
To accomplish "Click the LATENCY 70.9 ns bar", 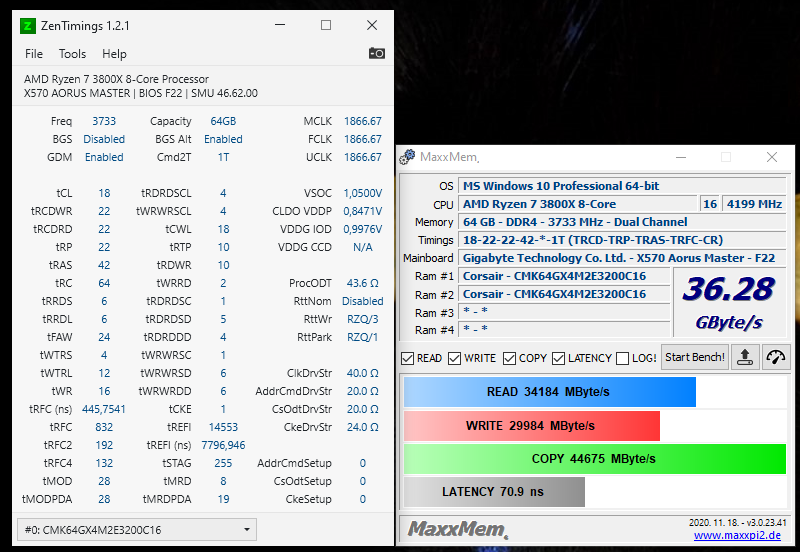I will pyautogui.click(x=494, y=491).
